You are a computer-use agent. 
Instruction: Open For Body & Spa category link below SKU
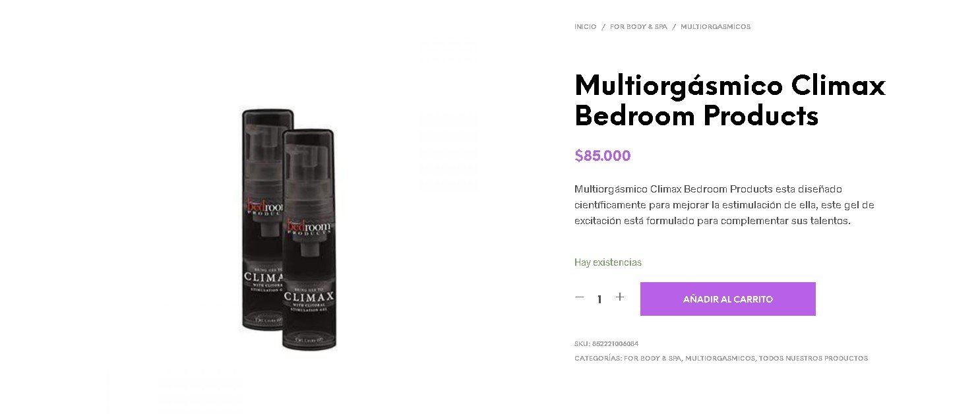click(653, 359)
